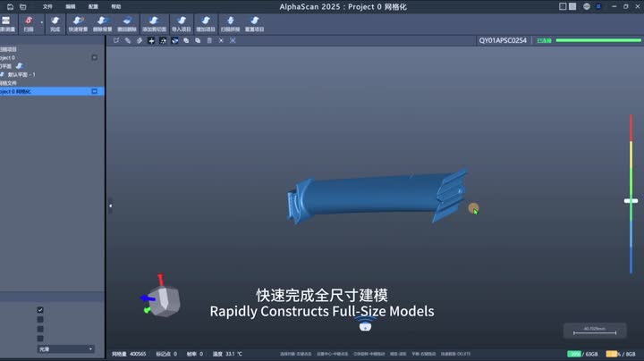Click the scale bar indicator in viewport

click(x=595, y=331)
